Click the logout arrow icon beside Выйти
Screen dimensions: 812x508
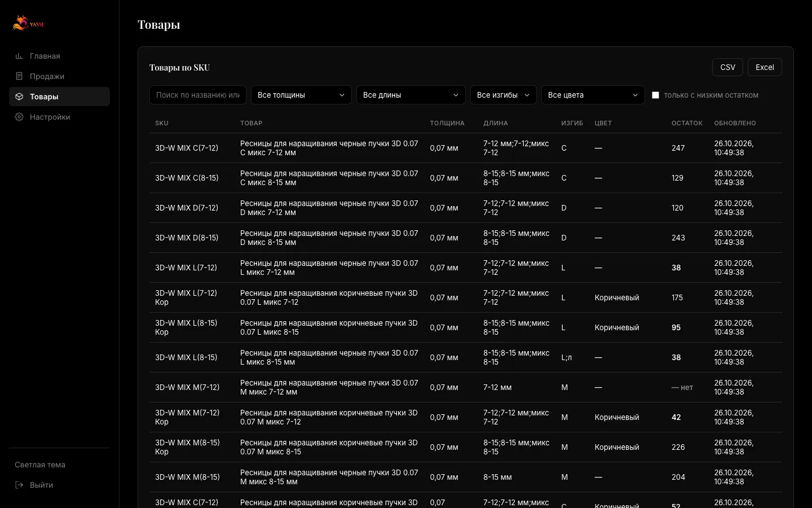pyautogui.click(x=19, y=485)
